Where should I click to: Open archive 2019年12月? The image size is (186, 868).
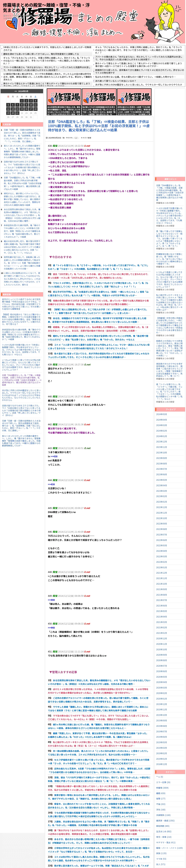point(161,704)
